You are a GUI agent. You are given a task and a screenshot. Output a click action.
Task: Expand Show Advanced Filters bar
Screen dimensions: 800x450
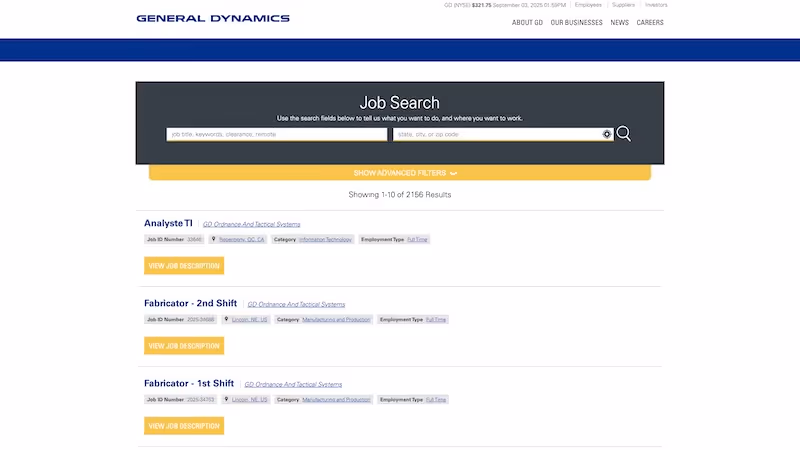pos(400,173)
